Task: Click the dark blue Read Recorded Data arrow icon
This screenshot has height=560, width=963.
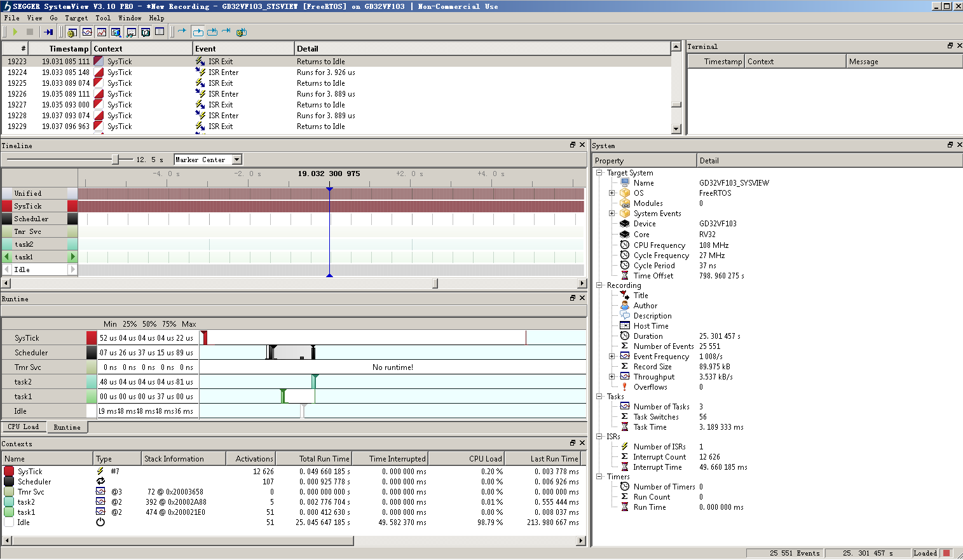Action: 48,32
